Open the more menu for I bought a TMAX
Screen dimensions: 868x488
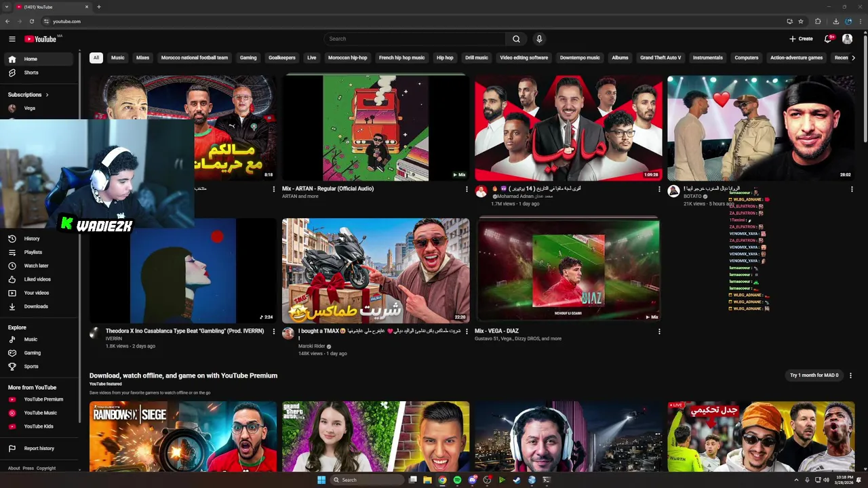tap(467, 331)
